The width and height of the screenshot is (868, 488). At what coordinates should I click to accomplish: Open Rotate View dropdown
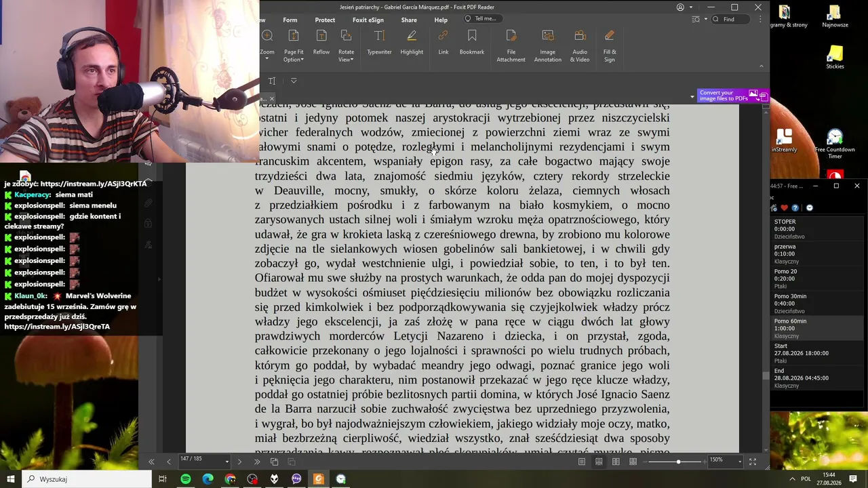[346, 46]
